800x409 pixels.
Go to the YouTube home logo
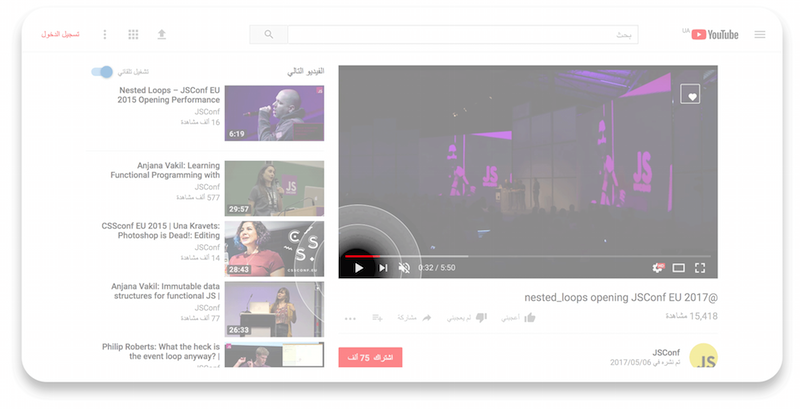pyautogui.click(x=715, y=35)
